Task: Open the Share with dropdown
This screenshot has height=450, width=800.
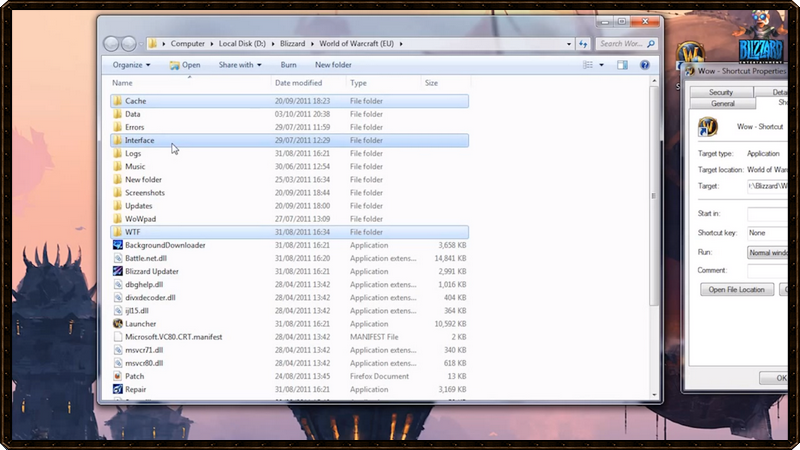Action: coord(240,65)
